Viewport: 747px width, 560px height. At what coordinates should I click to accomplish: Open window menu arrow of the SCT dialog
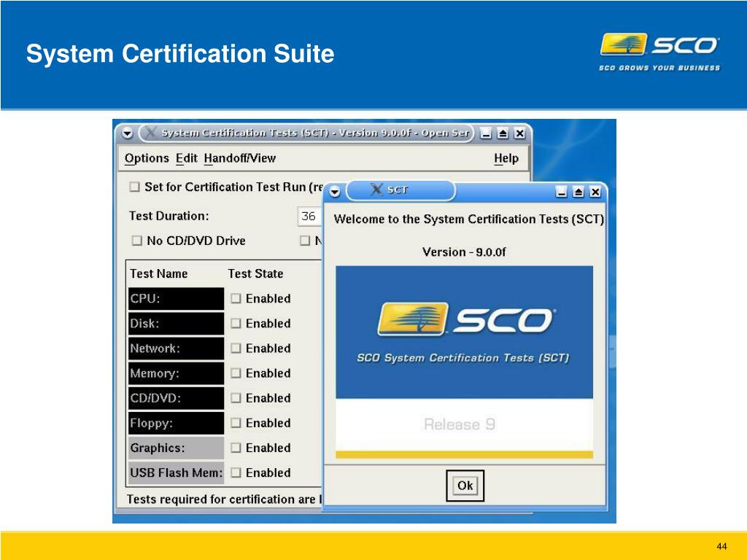pyautogui.click(x=335, y=192)
